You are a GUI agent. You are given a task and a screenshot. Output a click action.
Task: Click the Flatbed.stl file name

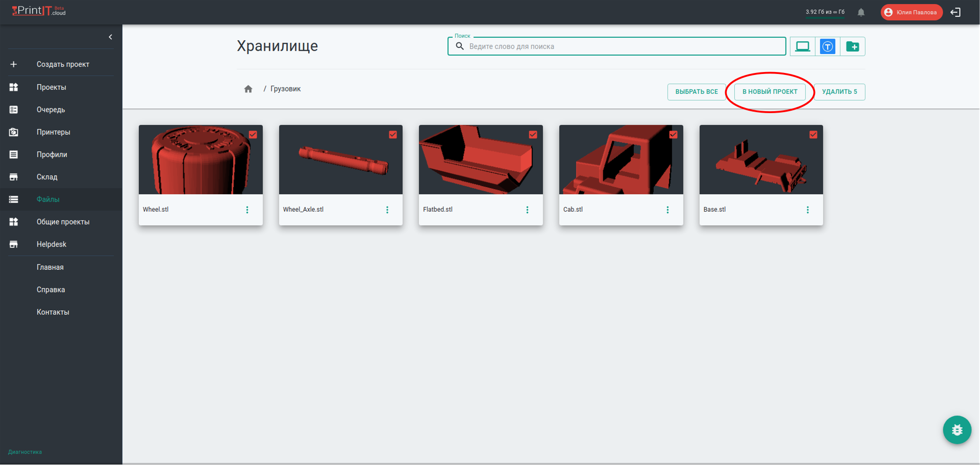pos(438,210)
